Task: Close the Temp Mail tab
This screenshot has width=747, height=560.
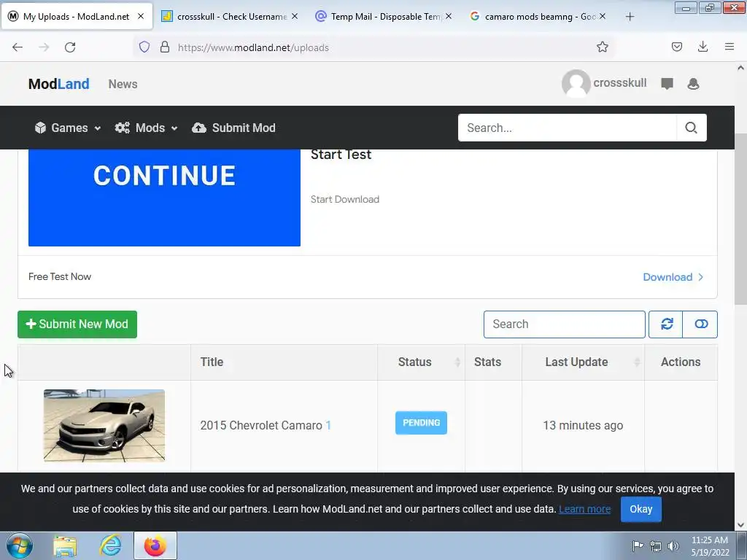Action: coord(449,16)
